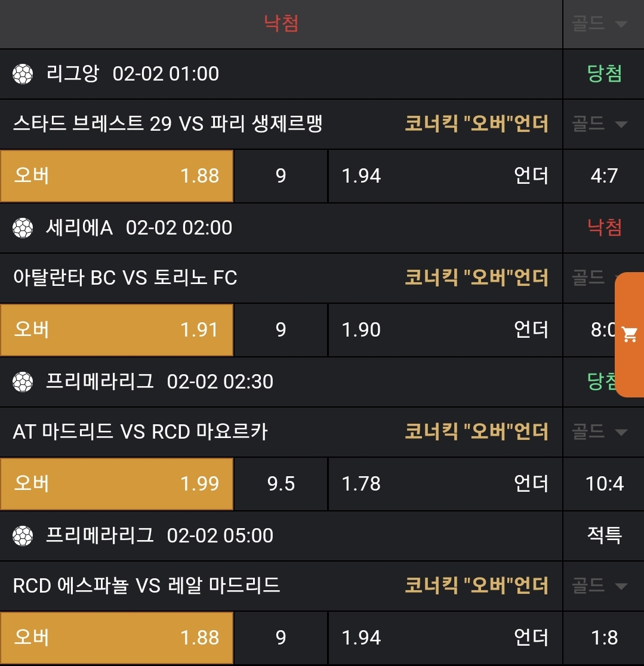
Task: Select 오버 1.91 for 아탈란타 BC match
Action: click(116, 330)
